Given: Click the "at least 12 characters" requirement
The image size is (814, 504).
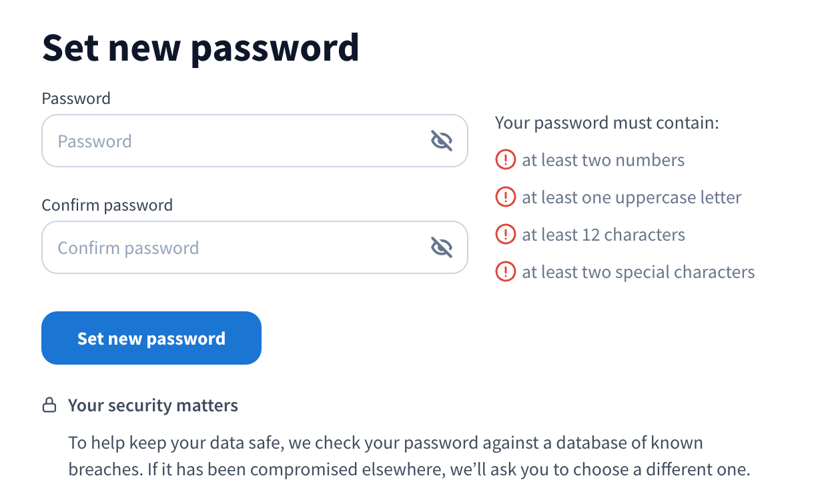Looking at the screenshot, I should pos(603,235).
